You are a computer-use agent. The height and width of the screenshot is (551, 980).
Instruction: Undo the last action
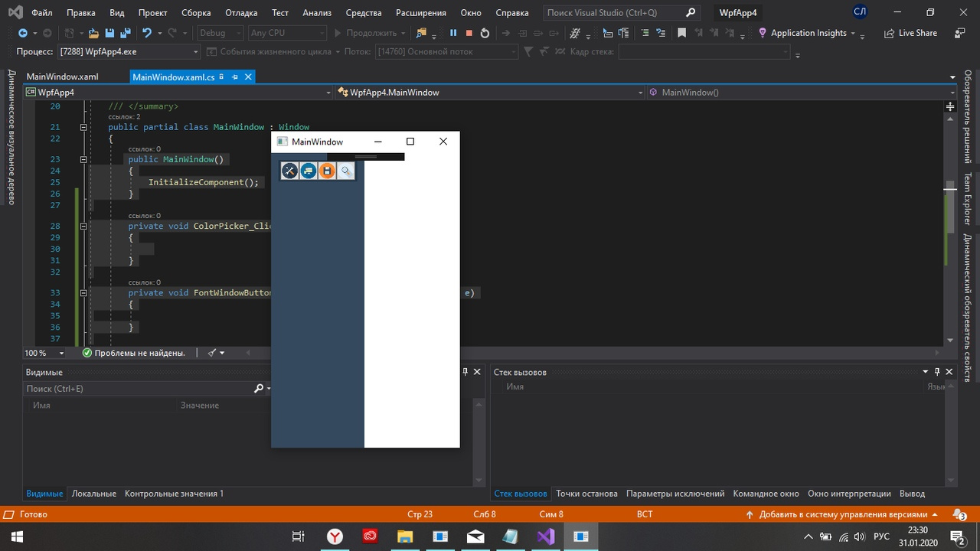click(x=147, y=33)
